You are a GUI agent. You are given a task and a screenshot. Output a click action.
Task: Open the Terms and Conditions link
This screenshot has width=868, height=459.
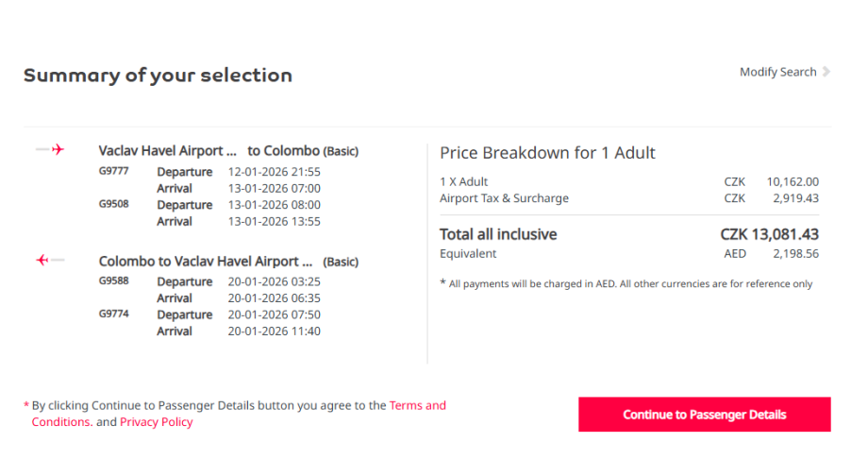coord(417,405)
